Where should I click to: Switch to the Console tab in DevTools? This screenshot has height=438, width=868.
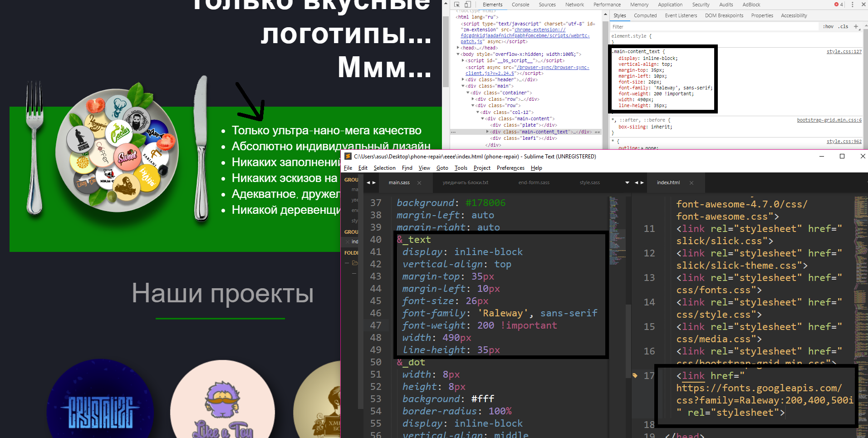[x=520, y=5]
